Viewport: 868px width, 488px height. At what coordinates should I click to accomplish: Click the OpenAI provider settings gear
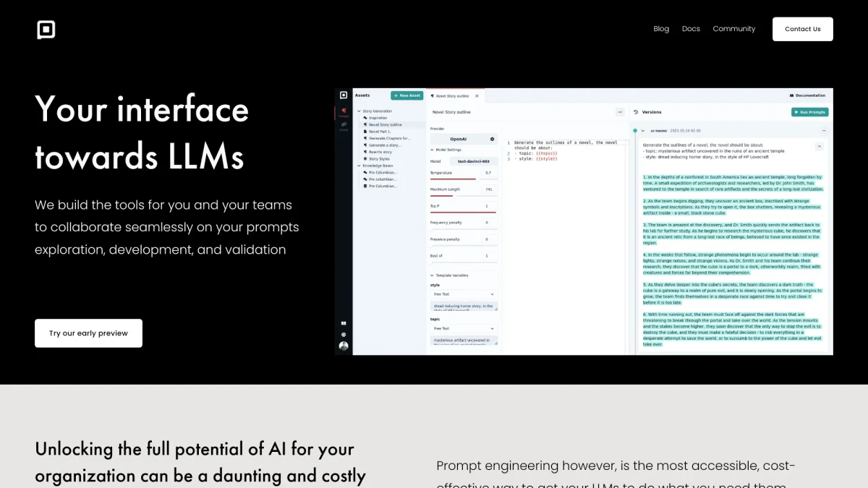(492, 139)
